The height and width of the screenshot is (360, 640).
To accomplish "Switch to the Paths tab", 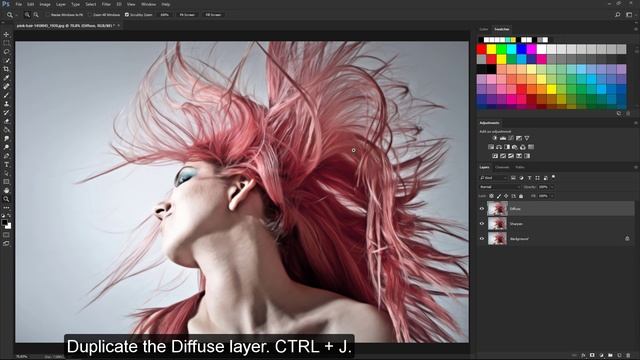I will [x=520, y=167].
